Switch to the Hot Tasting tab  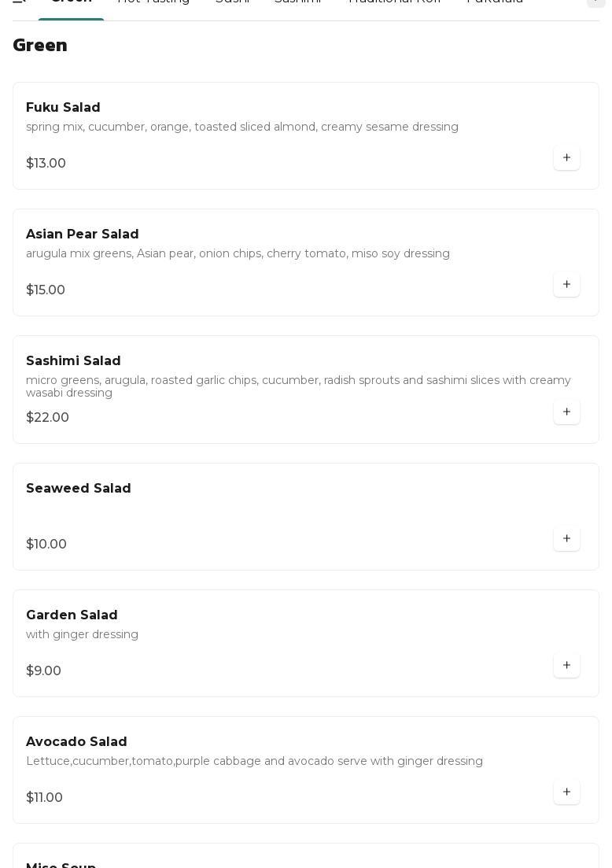[153, 2]
